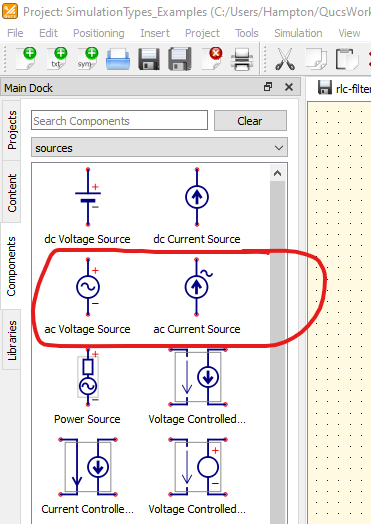Select the rlc-filter document tab
This screenshot has width=371, height=524.
(344, 88)
